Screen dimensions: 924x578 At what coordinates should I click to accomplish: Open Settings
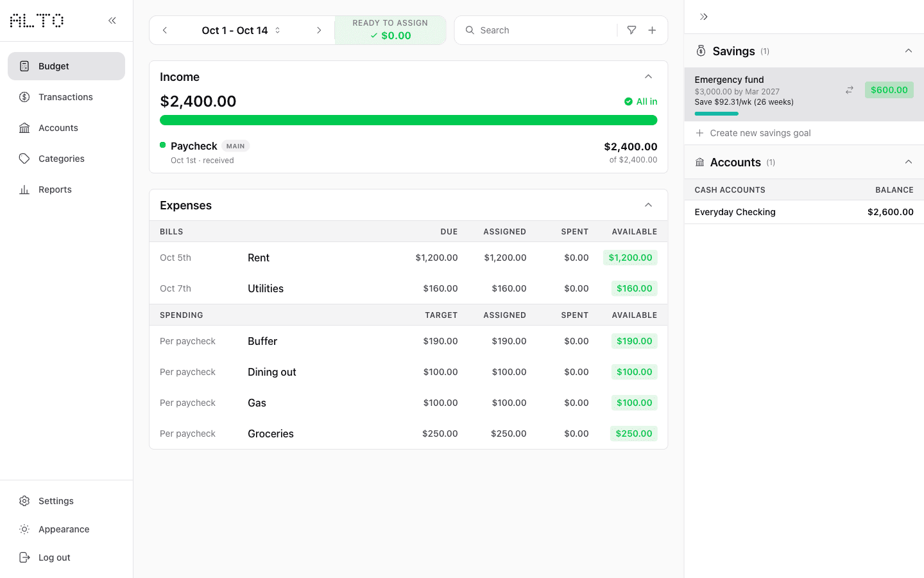[x=66, y=501]
